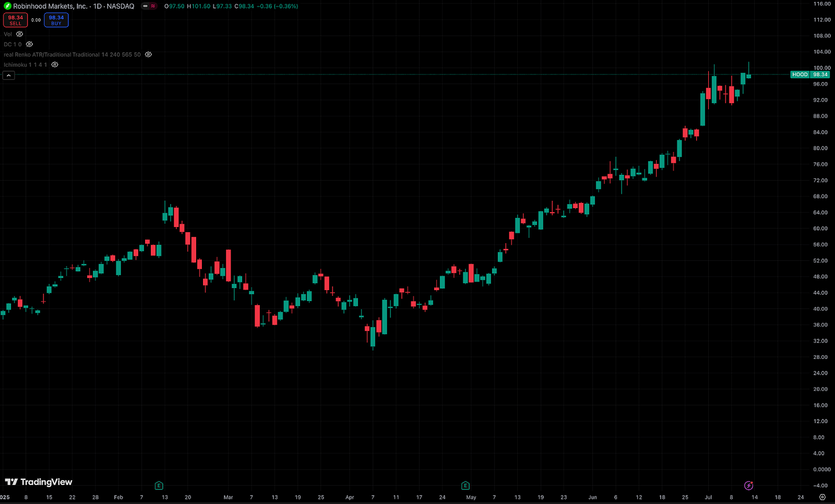
Task: Open chart settings hexagon gear icon
Action: click(x=822, y=498)
